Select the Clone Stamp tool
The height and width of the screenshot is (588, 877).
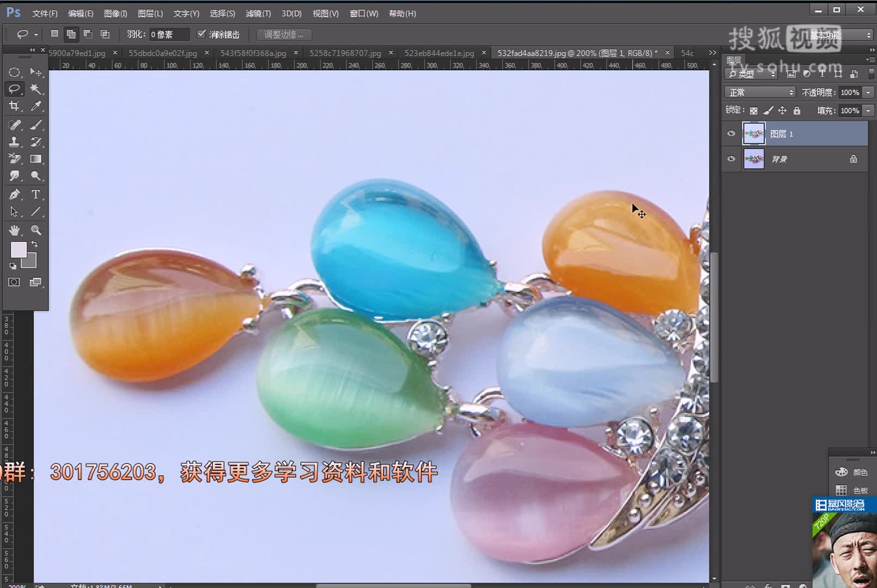[x=14, y=142]
